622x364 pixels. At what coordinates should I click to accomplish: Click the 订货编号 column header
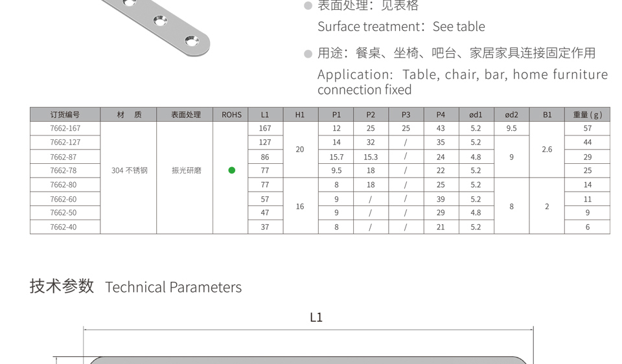pos(65,115)
